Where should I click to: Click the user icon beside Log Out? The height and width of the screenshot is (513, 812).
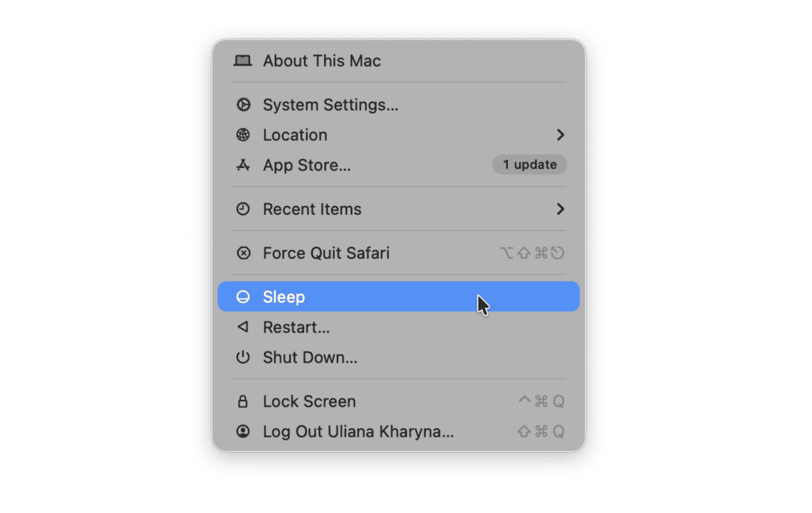(x=243, y=431)
